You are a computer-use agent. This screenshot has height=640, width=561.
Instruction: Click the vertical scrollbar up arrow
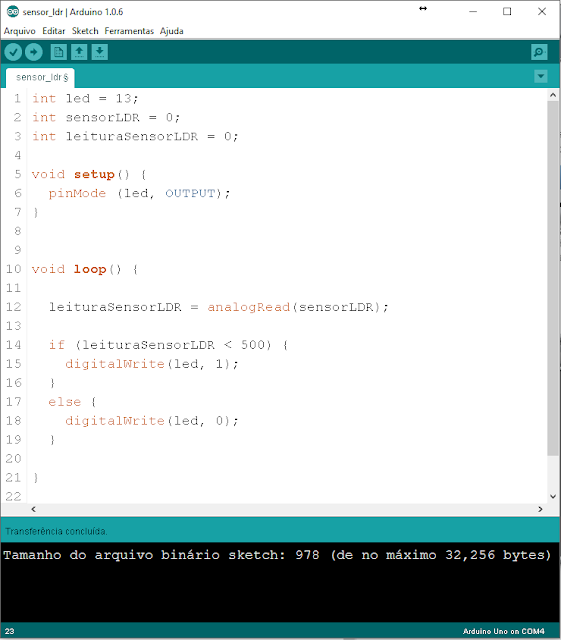(x=553, y=95)
